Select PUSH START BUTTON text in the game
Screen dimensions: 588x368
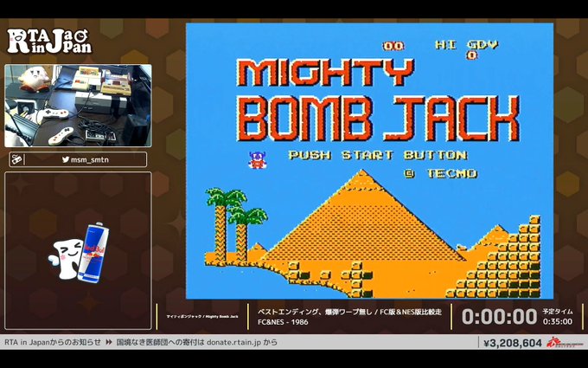tap(378, 155)
